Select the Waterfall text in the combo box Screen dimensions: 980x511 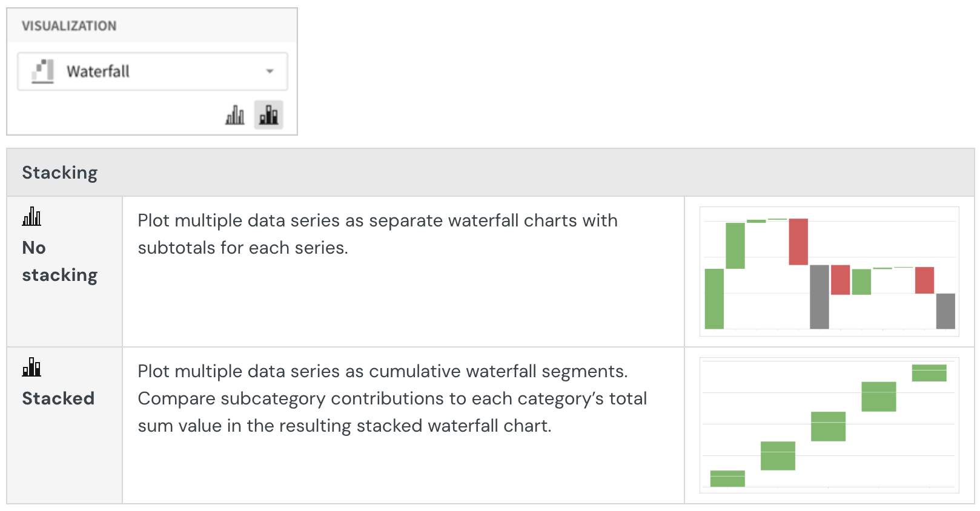[98, 71]
